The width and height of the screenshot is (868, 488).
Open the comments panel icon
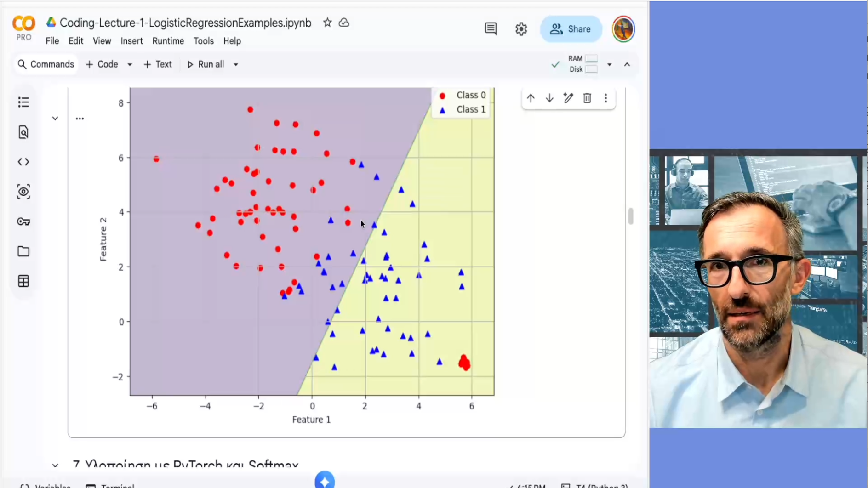(491, 29)
